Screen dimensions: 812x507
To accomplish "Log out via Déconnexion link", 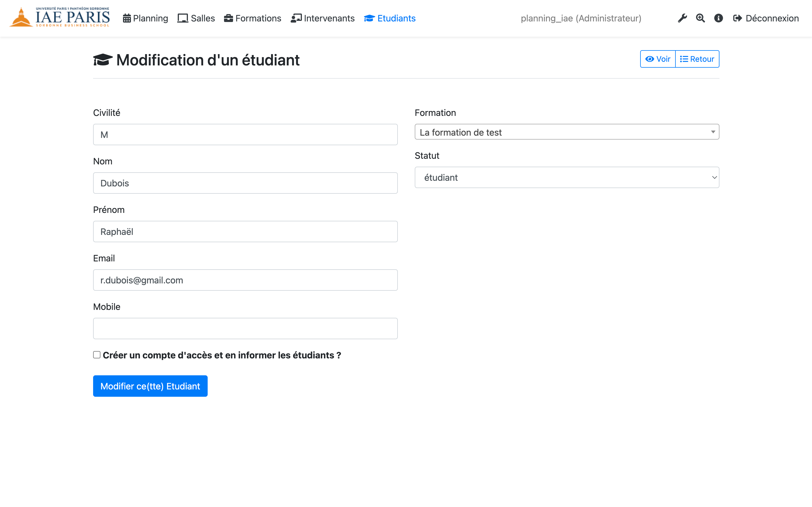I will (x=766, y=18).
